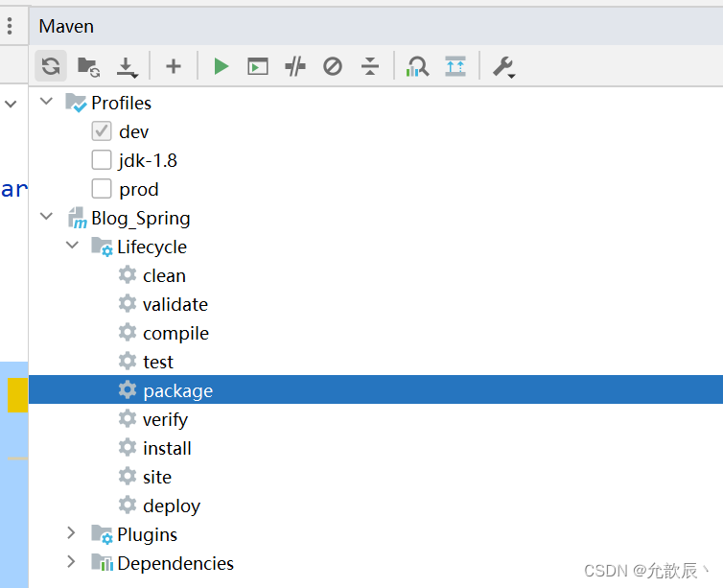723x588 pixels.
Task: Click the Profiles folder icon
Action: point(76,103)
